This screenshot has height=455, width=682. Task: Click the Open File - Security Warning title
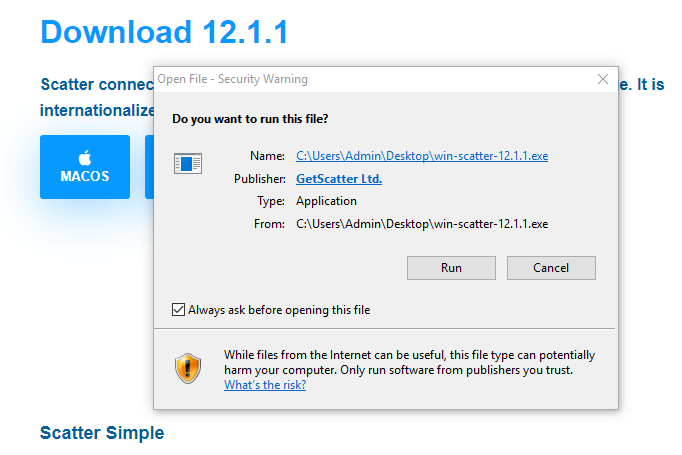point(233,79)
